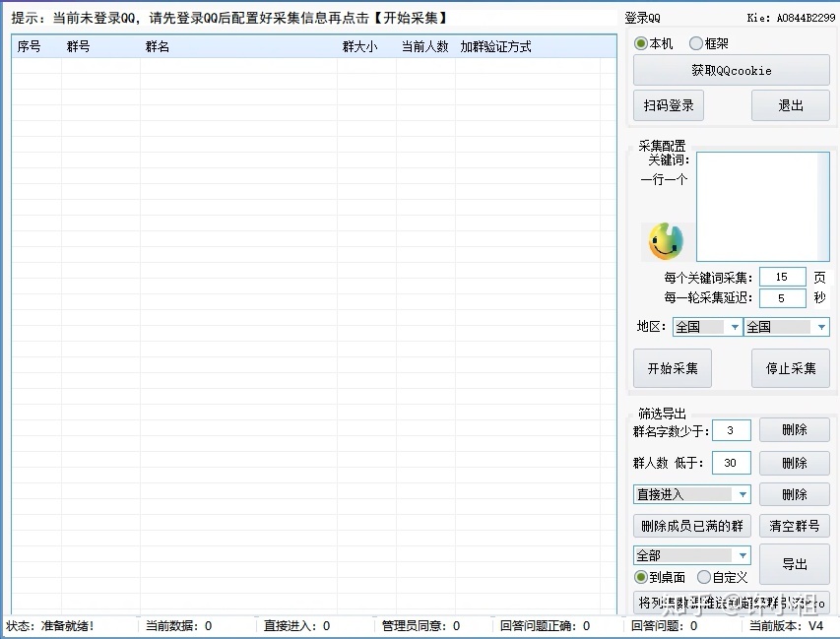Viewport: 840px width, 639px height.
Task: Expand the 直接进入 verification type dropdown
Action: pos(691,494)
